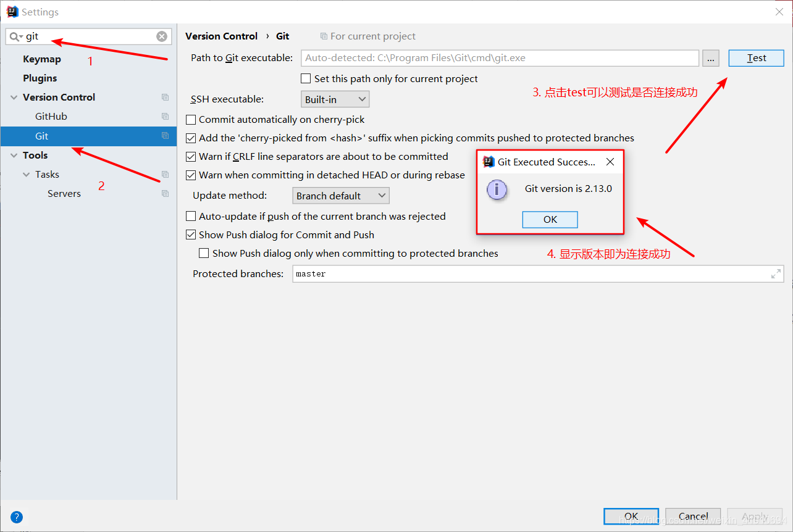Collapse the Tools tree node
The width and height of the screenshot is (793, 532).
(x=14, y=156)
